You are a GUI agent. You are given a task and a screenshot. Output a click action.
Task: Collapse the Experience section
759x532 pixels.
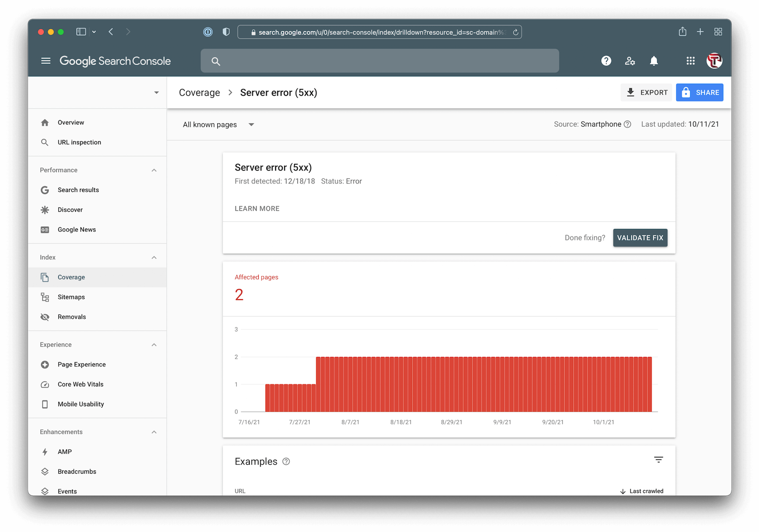point(154,345)
